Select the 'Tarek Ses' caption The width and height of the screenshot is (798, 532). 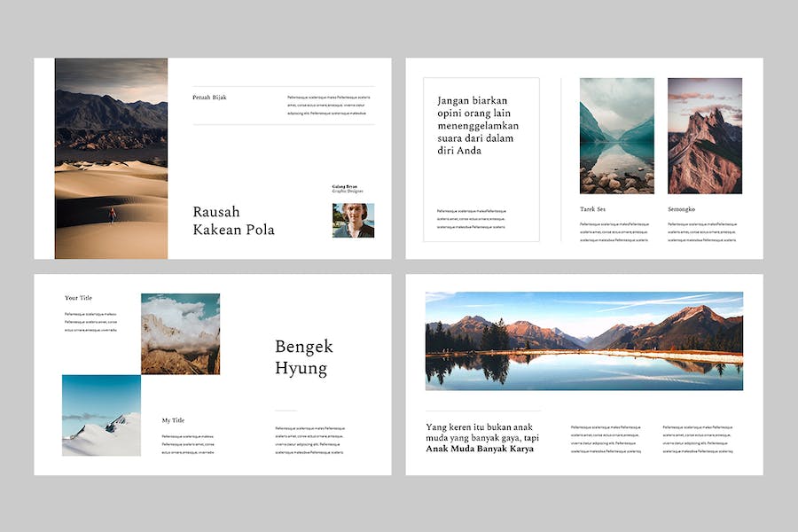592,209
